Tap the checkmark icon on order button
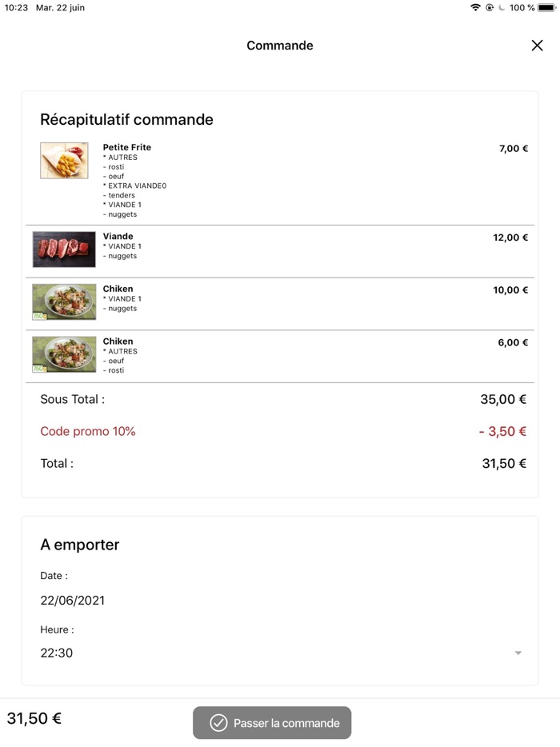 pos(218,723)
